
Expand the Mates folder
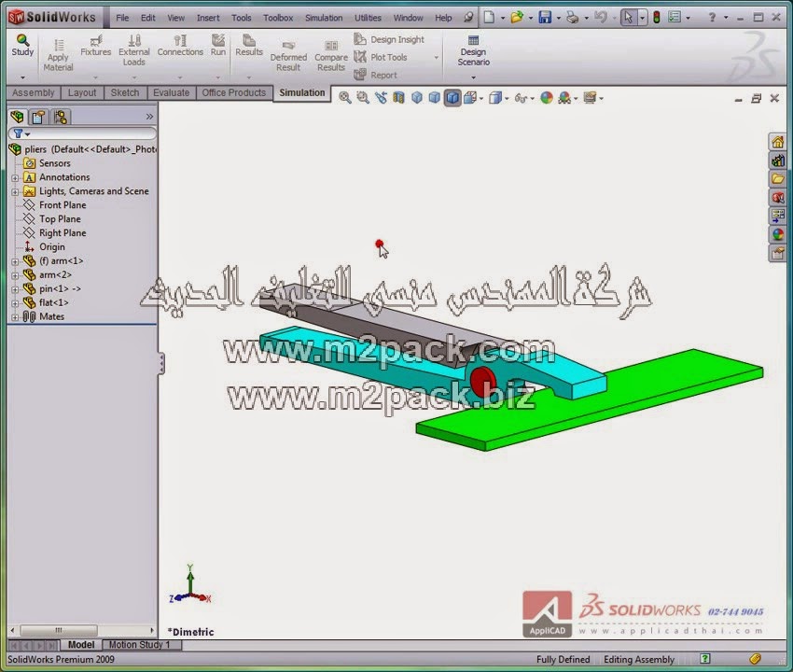point(15,317)
